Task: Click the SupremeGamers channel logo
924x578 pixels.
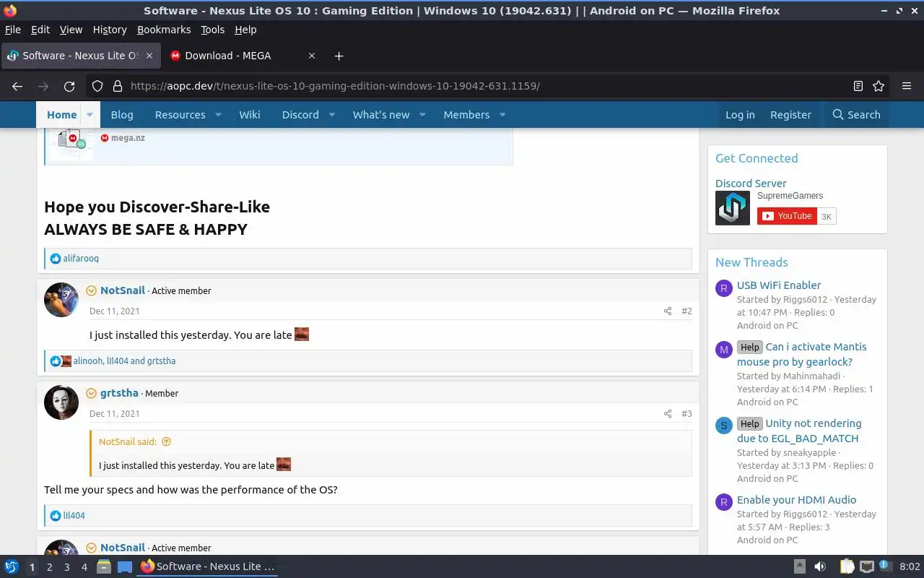Action: (733, 208)
